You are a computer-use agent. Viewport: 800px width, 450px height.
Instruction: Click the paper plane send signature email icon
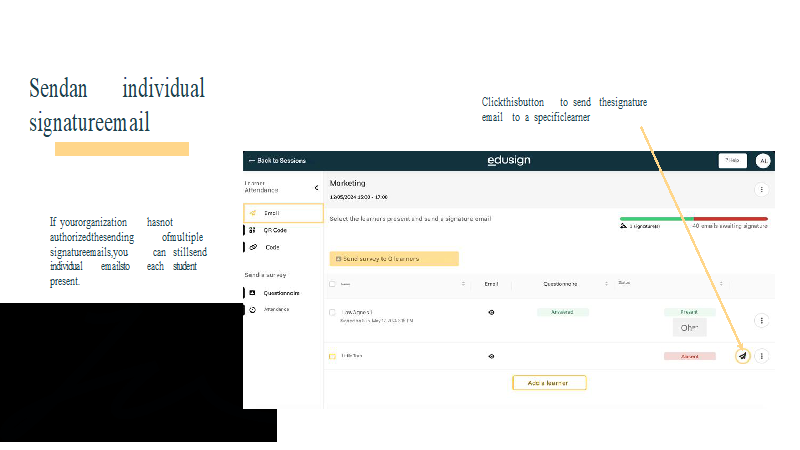point(742,355)
